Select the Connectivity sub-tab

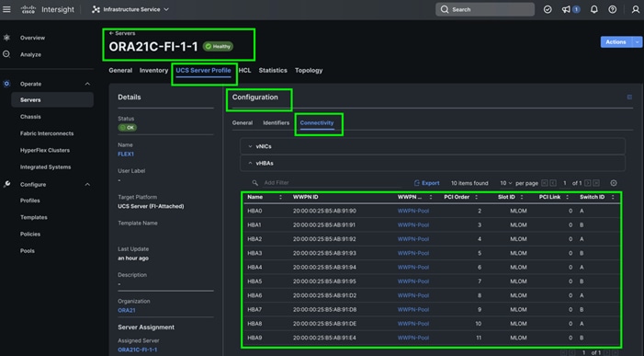317,123
